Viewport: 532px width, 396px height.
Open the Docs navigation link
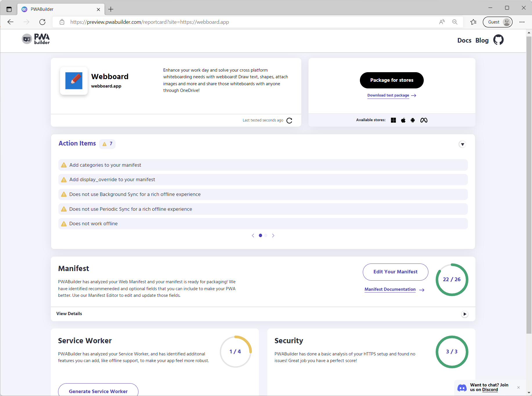coord(464,40)
